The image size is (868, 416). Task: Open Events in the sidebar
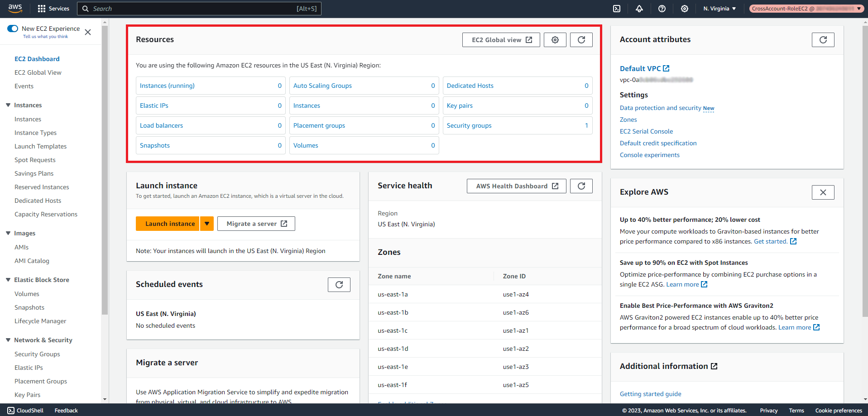(24, 86)
